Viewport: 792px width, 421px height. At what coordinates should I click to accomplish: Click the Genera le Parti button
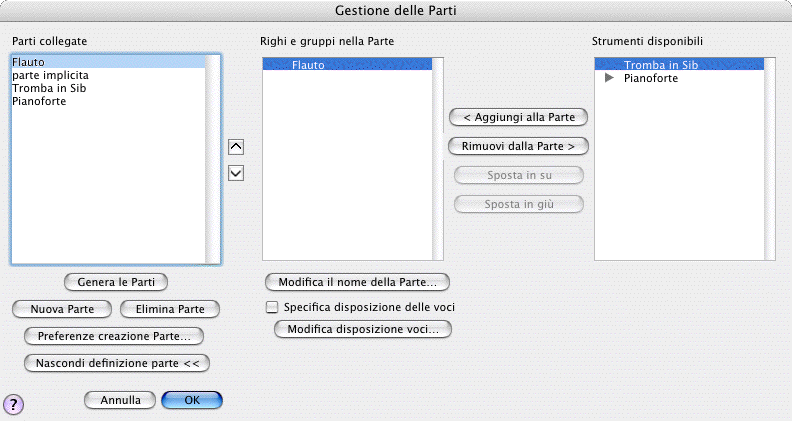click(116, 282)
